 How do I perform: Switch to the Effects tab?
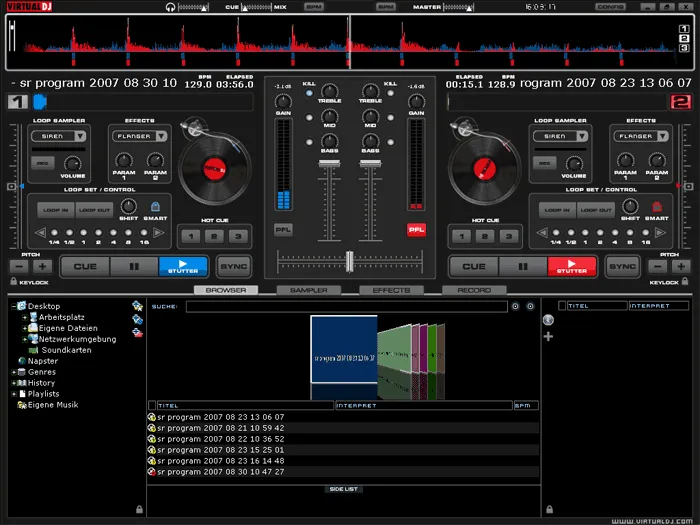coord(391,290)
